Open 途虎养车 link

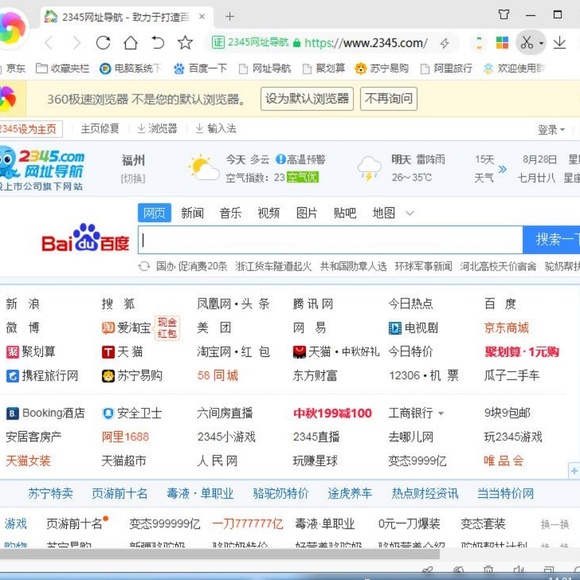point(350,493)
